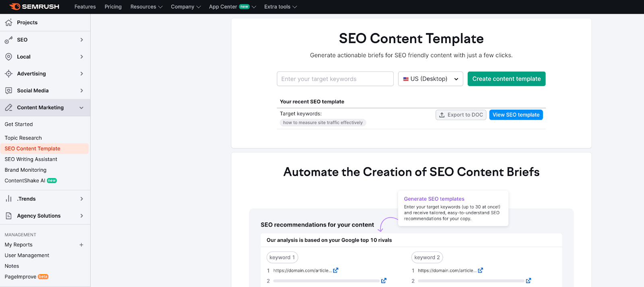644x287 pixels.
Task: Click Create content template button
Action: 506,79
